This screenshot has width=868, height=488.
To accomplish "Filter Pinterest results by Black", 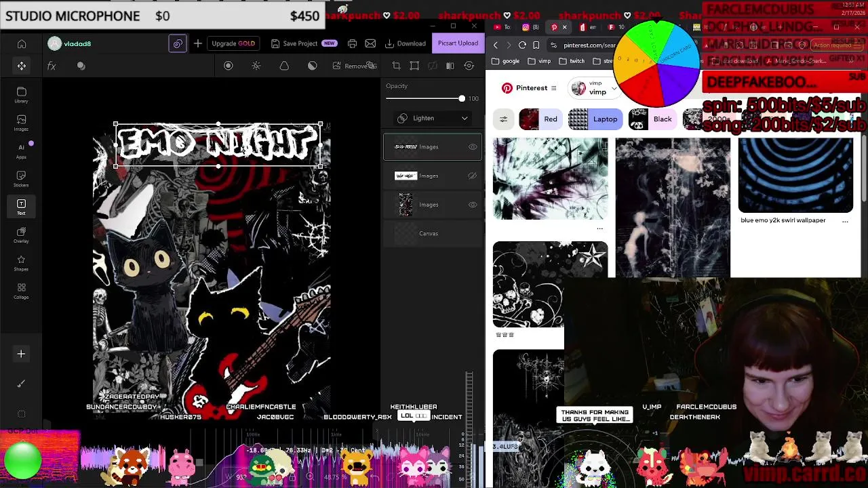I will pyautogui.click(x=652, y=119).
